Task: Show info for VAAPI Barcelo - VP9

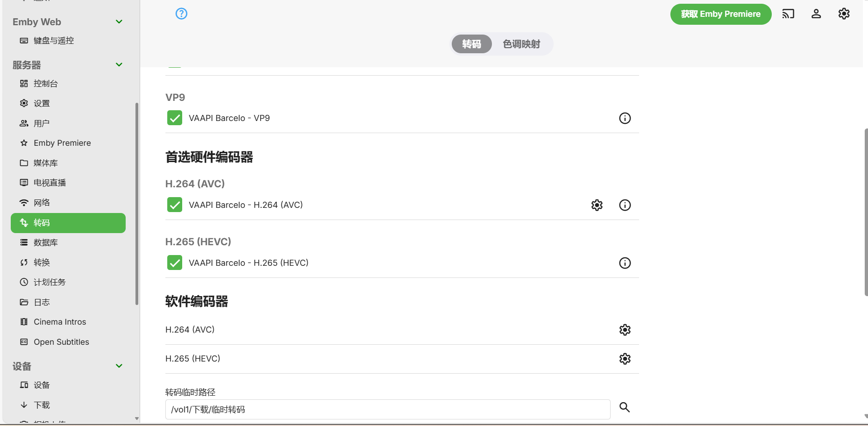Action: pos(625,118)
